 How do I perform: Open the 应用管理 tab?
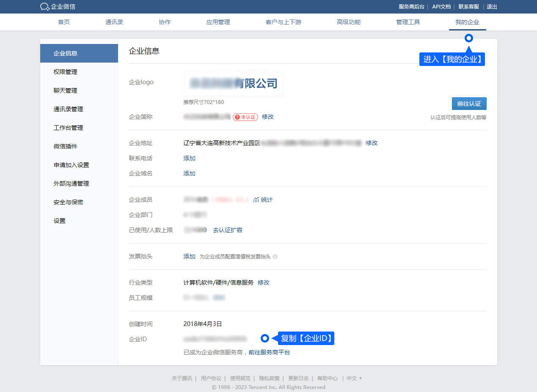pyautogui.click(x=218, y=22)
